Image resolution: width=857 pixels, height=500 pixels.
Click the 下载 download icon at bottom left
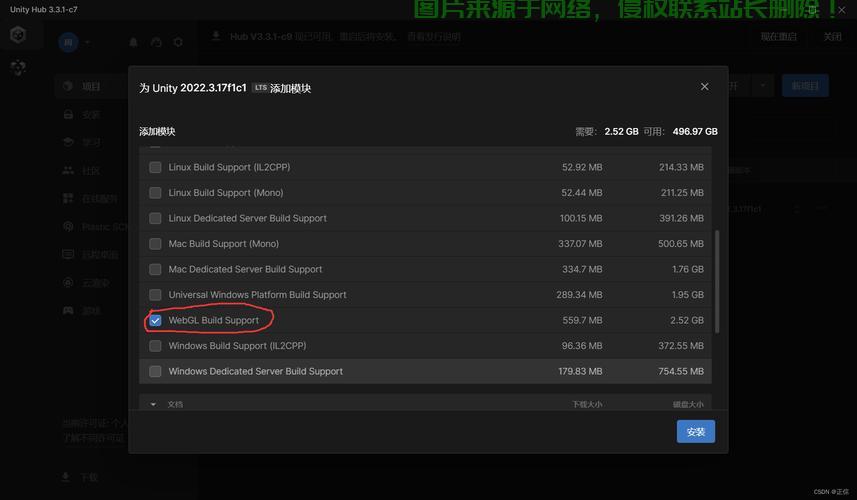[x=65, y=477]
